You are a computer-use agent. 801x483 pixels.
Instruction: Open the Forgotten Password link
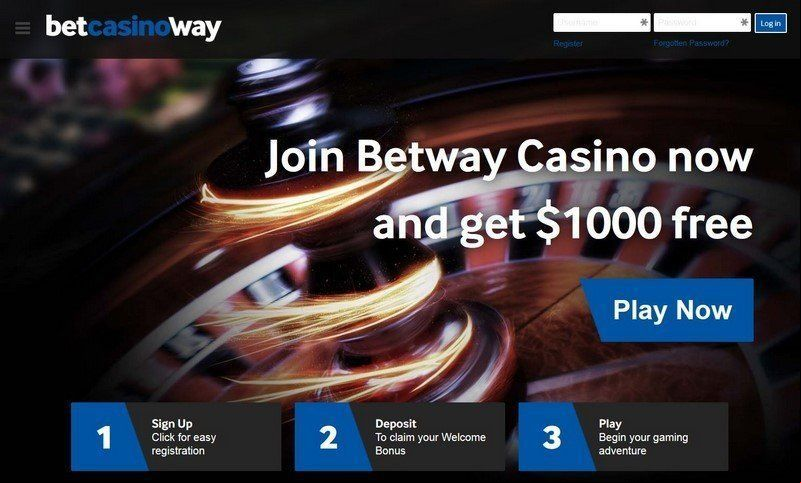pyautogui.click(x=691, y=43)
